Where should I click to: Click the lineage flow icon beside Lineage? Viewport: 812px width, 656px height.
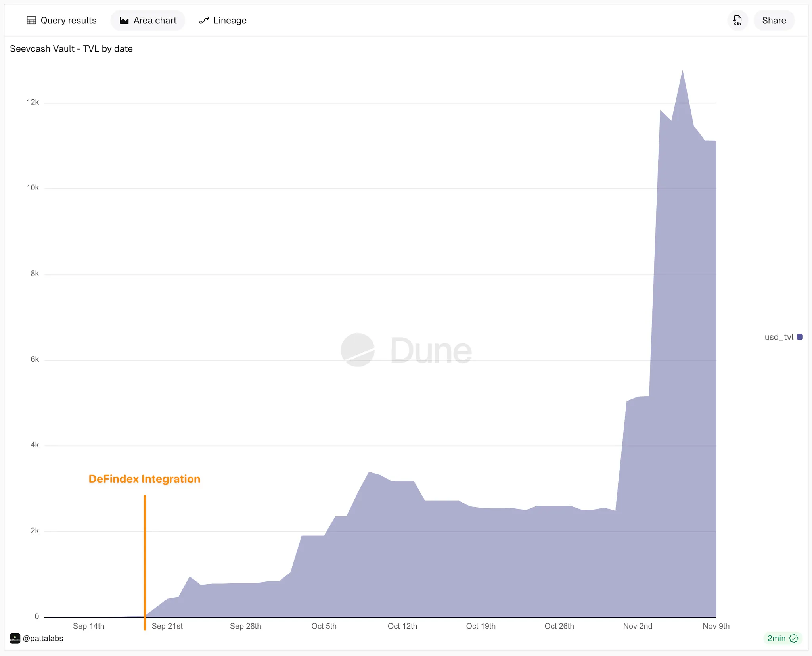tap(203, 20)
